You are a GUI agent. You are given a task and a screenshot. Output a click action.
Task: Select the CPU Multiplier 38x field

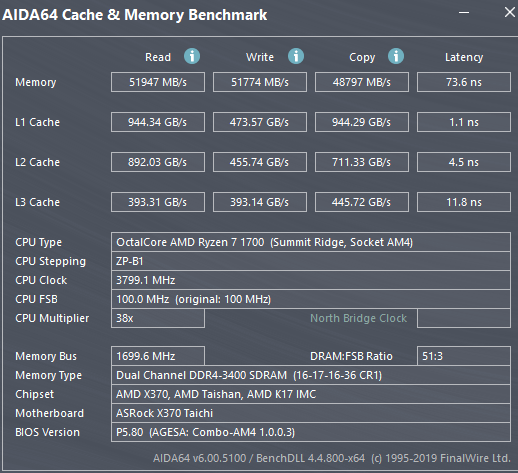coord(158,318)
